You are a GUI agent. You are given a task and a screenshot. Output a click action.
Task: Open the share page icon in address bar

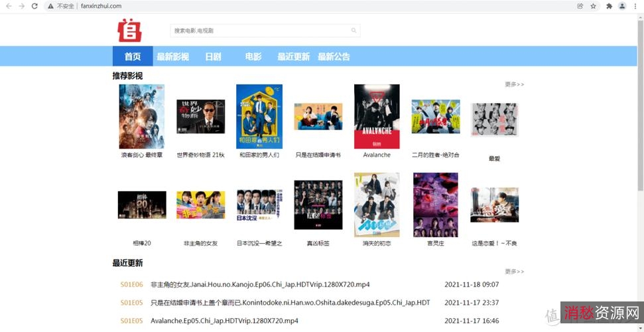click(x=580, y=6)
